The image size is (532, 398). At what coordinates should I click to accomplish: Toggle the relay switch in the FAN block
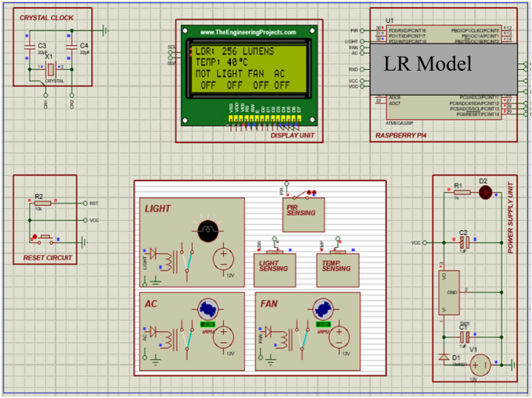click(x=306, y=337)
